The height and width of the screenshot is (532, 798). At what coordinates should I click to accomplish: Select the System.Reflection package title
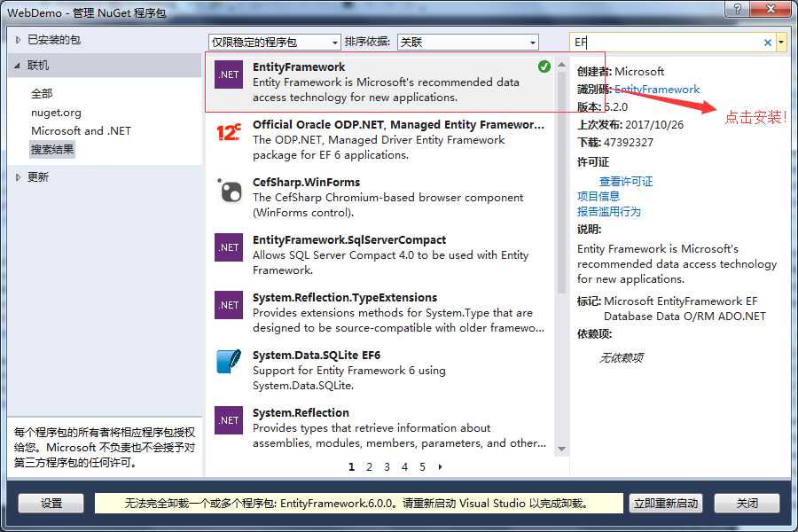301,413
